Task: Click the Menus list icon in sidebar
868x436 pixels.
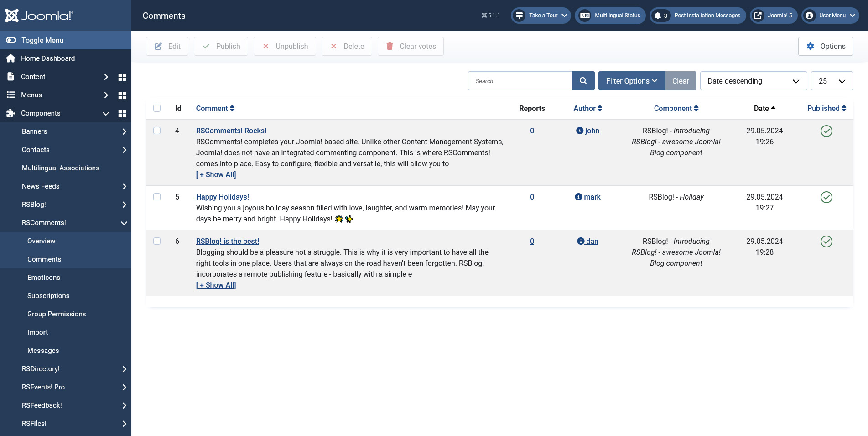Action: point(10,95)
